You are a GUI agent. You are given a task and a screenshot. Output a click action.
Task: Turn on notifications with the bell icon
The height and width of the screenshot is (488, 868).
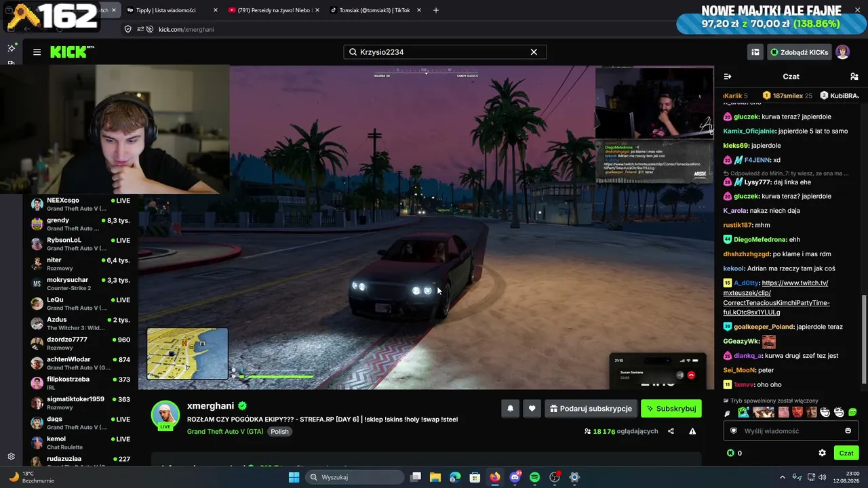pyautogui.click(x=511, y=409)
